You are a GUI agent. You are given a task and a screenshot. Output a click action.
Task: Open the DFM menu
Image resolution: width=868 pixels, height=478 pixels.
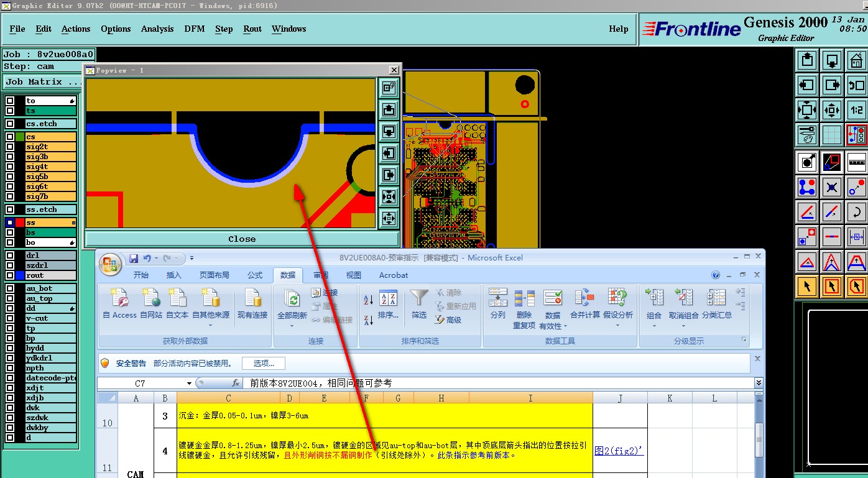tap(195, 29)
